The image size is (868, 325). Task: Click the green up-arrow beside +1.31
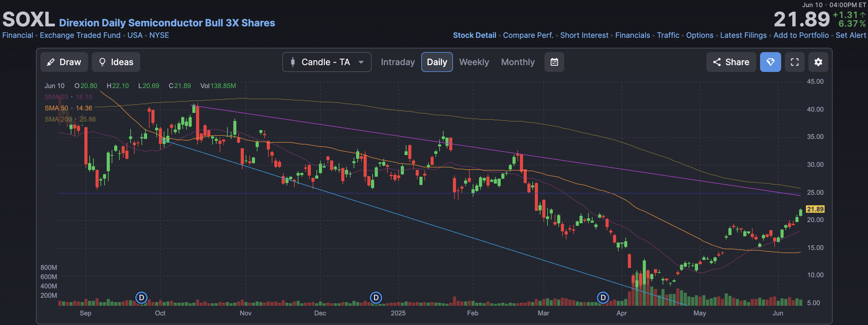pyautogui.click(x=863, y=15)
